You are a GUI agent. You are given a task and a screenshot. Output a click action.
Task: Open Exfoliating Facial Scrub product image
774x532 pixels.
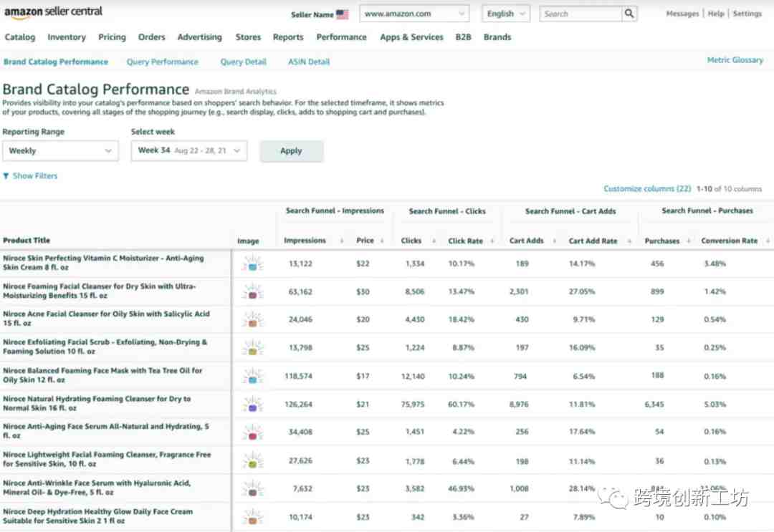pos(252,348)
